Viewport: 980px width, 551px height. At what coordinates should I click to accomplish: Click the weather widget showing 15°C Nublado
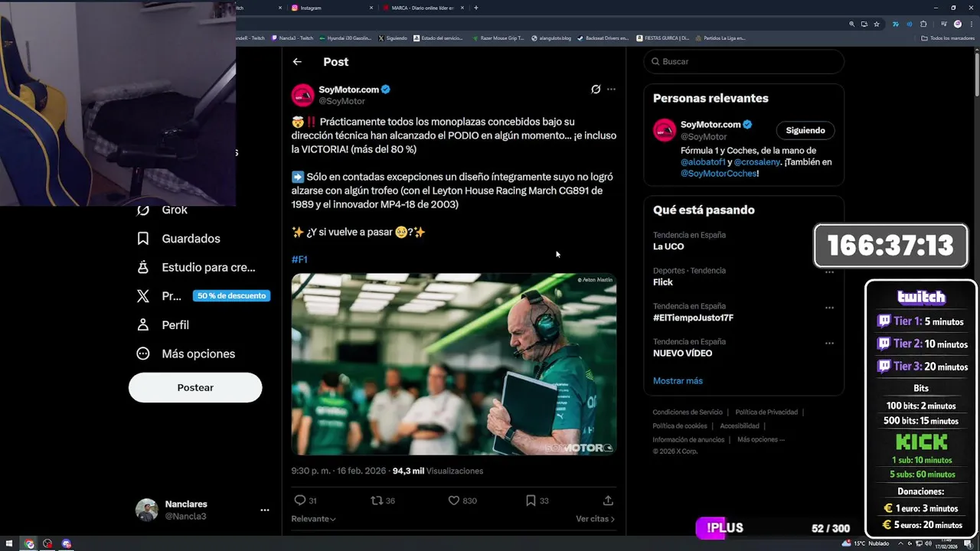866,543
